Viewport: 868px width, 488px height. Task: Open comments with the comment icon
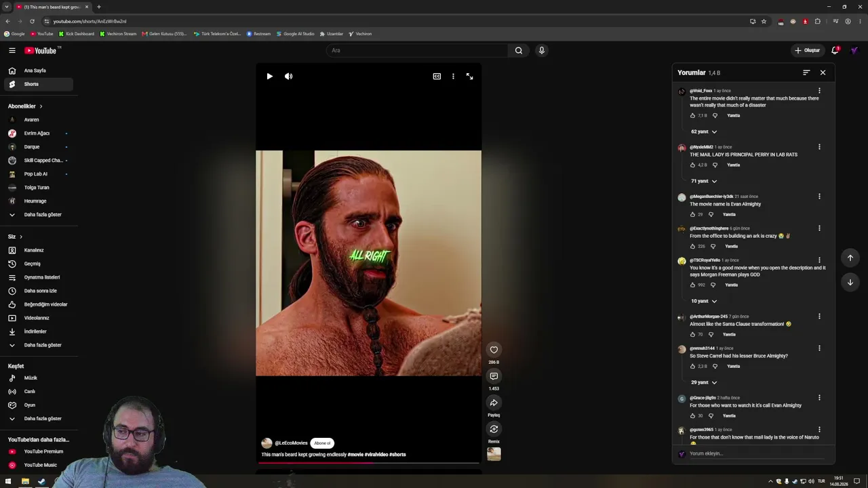[x=494, y=376]
